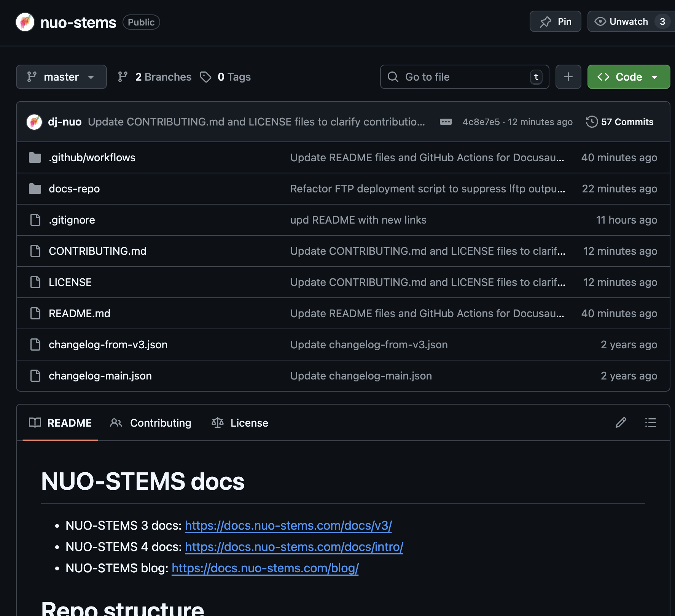
Task: Open the README.md row's commit message link
Action: click(427, 313)
